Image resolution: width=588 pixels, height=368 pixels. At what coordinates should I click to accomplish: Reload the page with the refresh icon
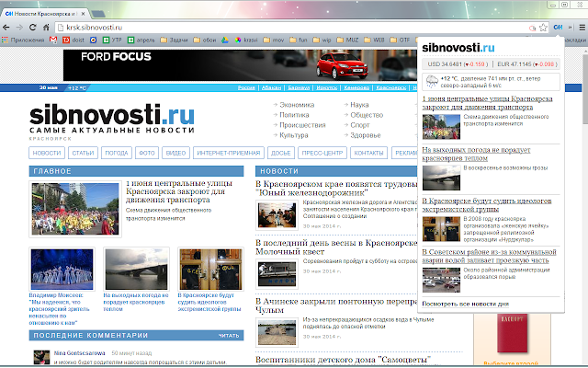pyautogui.click(x=33, y=28)
